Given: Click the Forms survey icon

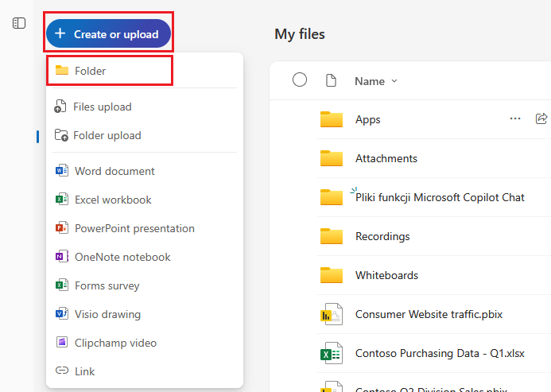Looking at the screenshot, I should coord(62,285).
